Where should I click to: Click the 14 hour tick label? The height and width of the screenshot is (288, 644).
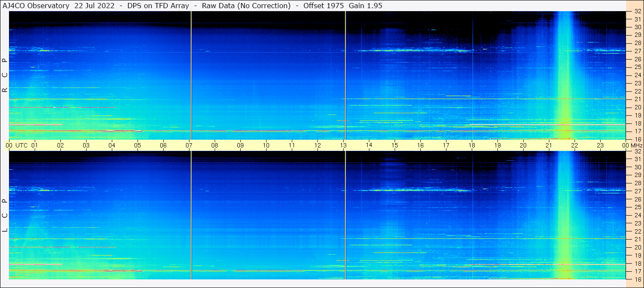369,145
